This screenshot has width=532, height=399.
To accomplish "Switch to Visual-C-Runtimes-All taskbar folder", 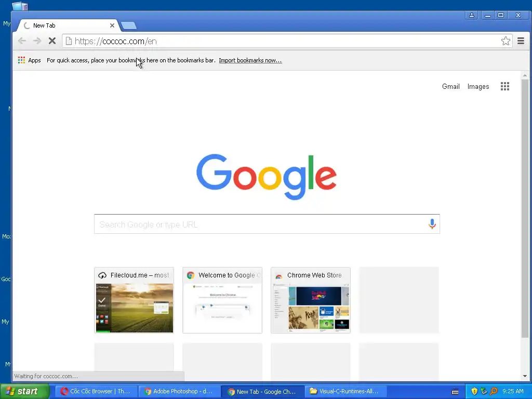I will pos(345,391).
